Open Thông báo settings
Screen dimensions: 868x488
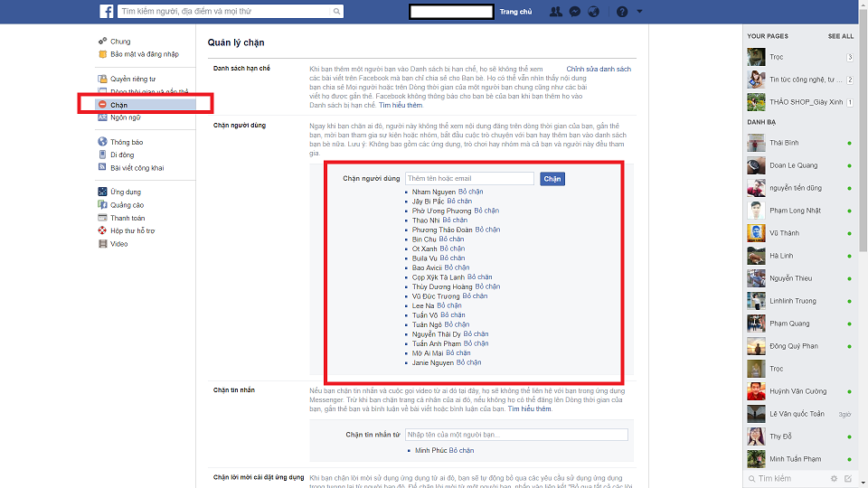click(x=127, y=142)
